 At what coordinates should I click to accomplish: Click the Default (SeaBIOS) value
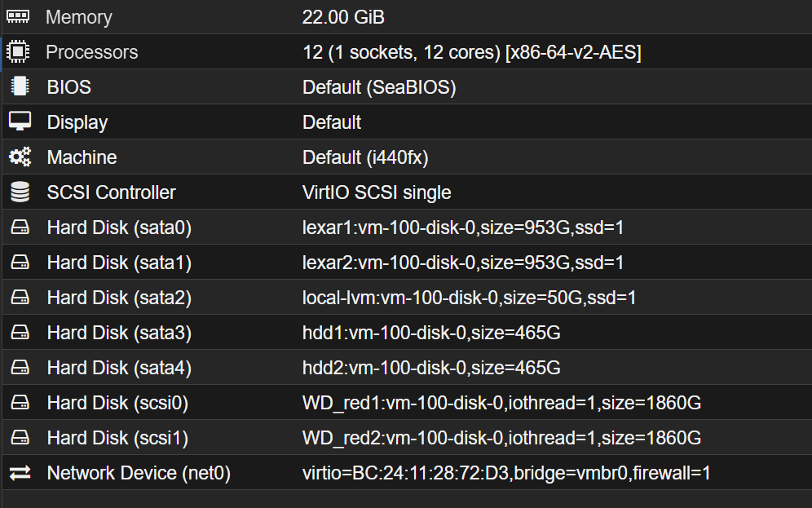click(x=379, y=87)
